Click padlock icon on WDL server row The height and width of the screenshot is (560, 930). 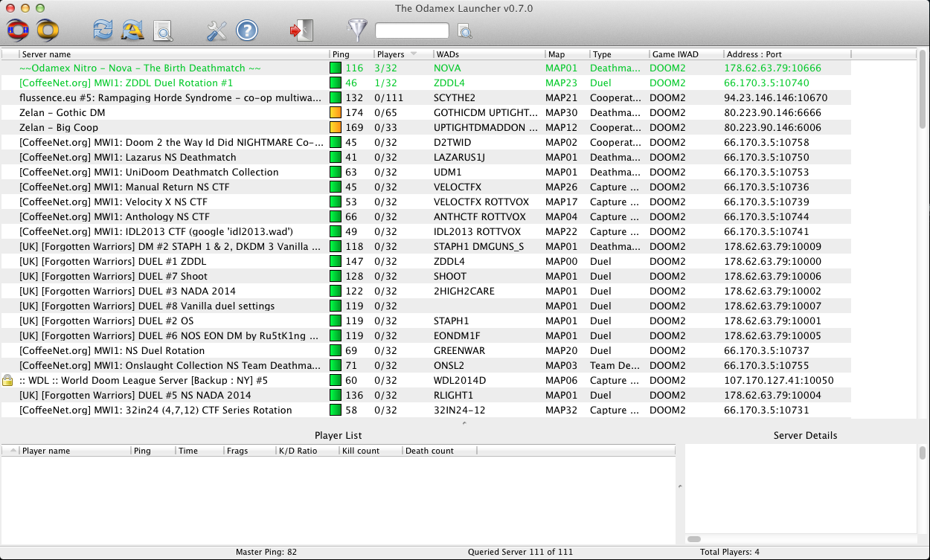(7, 380)
